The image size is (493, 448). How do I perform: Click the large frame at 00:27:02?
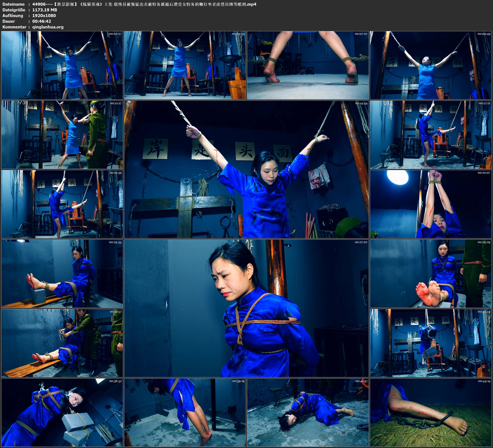tap(246, 308)
